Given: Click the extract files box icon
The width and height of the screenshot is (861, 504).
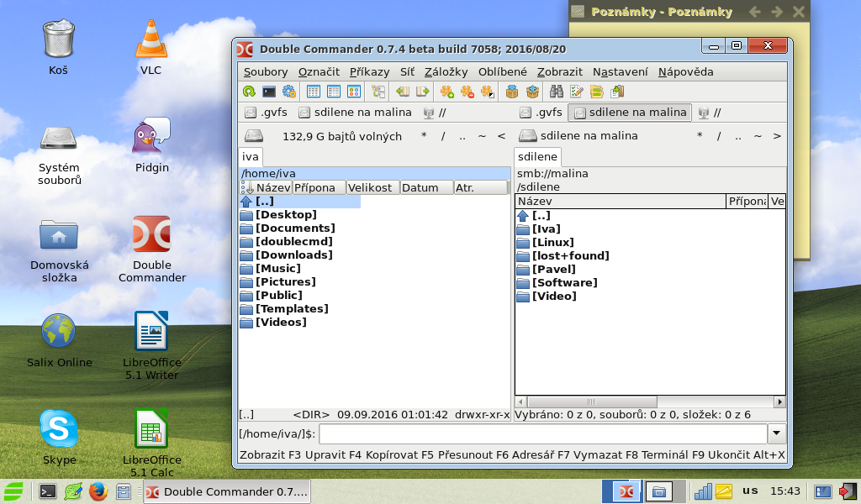Looking at the screenshot, I should click(x=532, y=92).
